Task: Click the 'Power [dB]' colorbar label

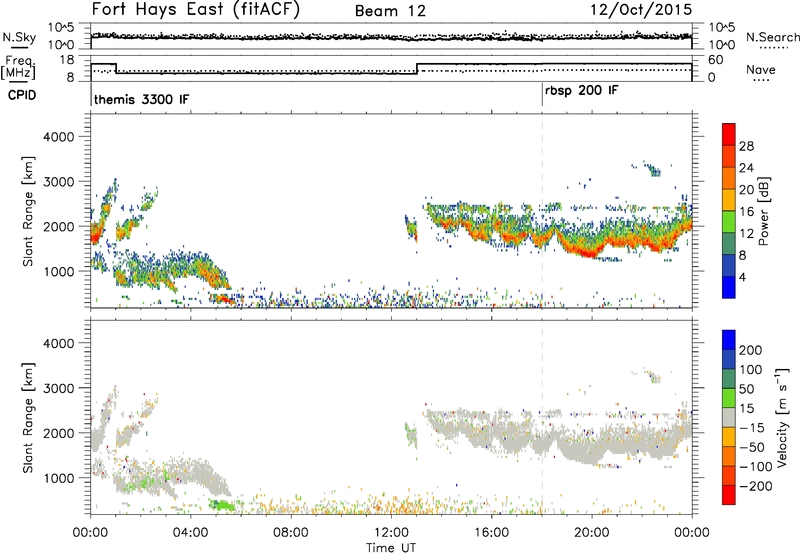Action: click(763, 211)
